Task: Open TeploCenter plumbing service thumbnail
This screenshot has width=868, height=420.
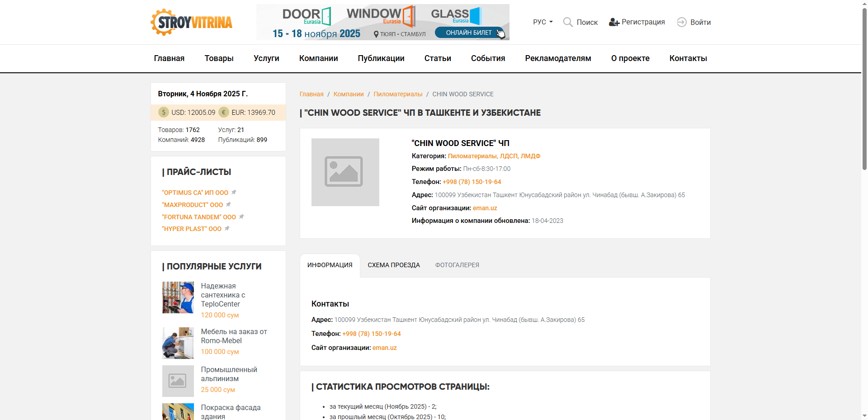Action: 178,297
